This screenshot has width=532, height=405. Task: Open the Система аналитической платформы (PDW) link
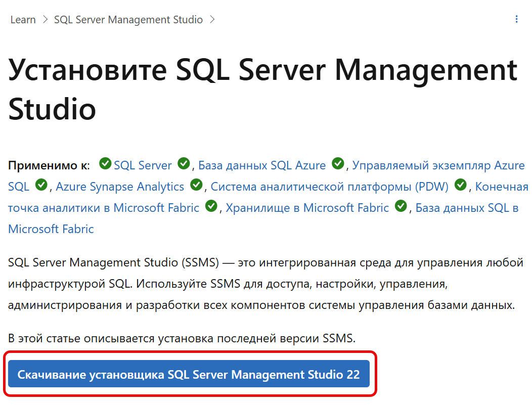point(329,187)
